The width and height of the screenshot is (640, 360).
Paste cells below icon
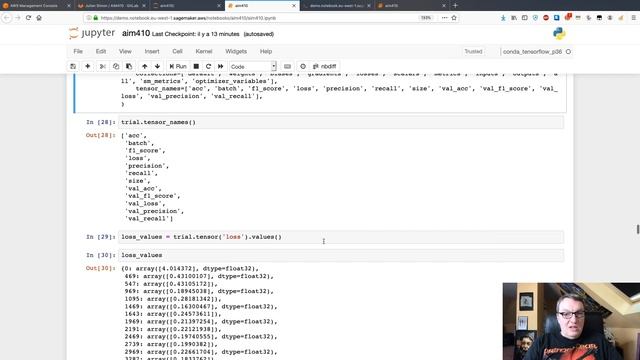tap(129, 67)
